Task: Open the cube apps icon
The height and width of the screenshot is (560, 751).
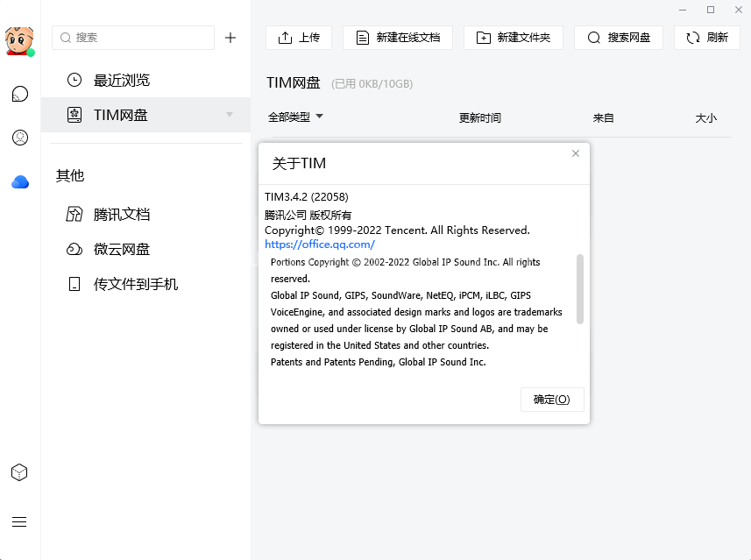Action: click(19, 473)
